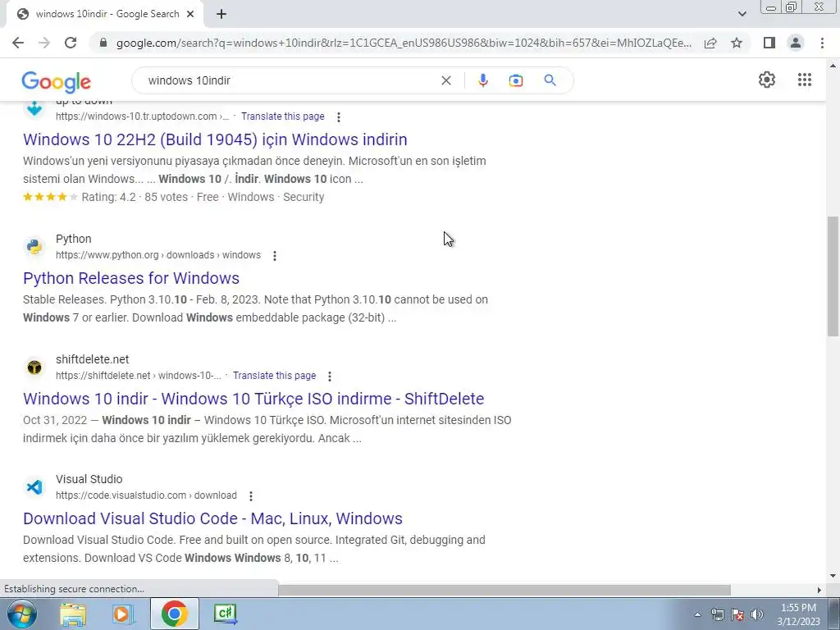Click the python.org downloads URL text
This screenshot has height=630, width=840.
[158, 255]
